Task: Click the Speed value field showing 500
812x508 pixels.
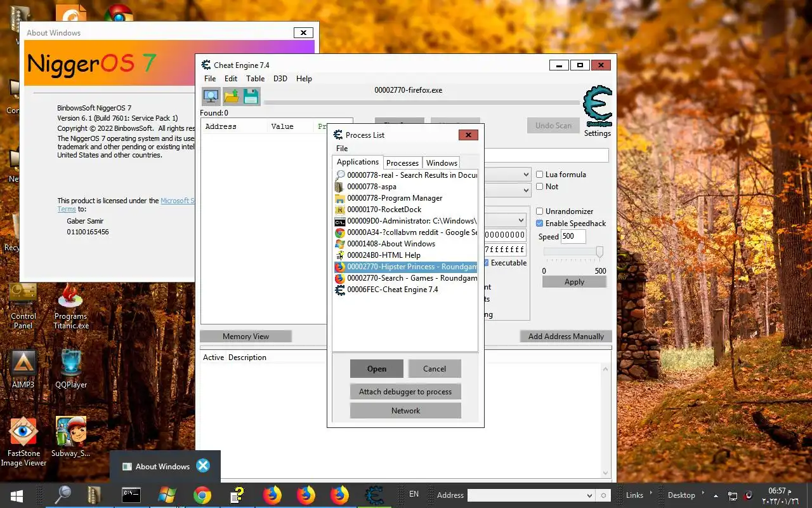Action: 573,236
